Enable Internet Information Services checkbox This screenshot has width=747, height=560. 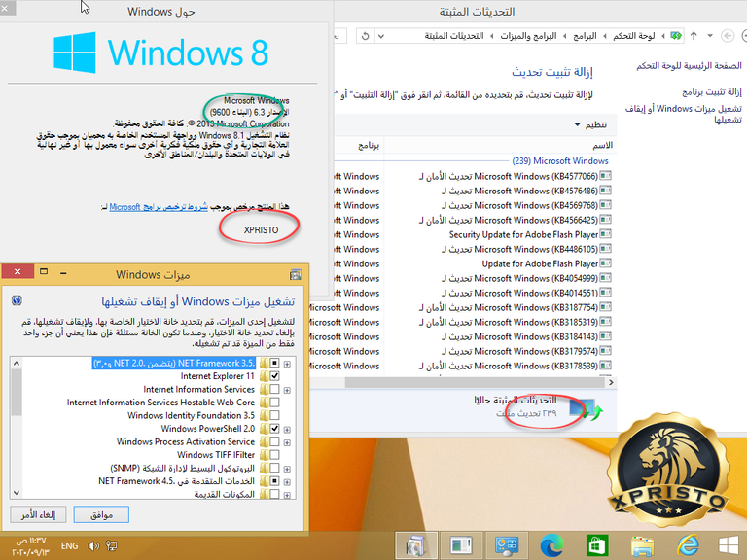pyautogui.click(x=274, y=390)
